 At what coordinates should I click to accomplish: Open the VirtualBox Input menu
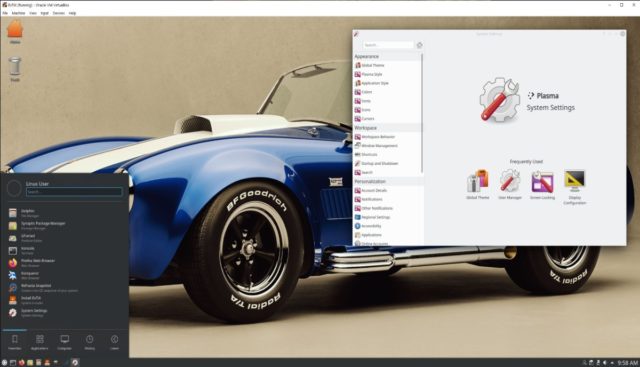[44, 13]
